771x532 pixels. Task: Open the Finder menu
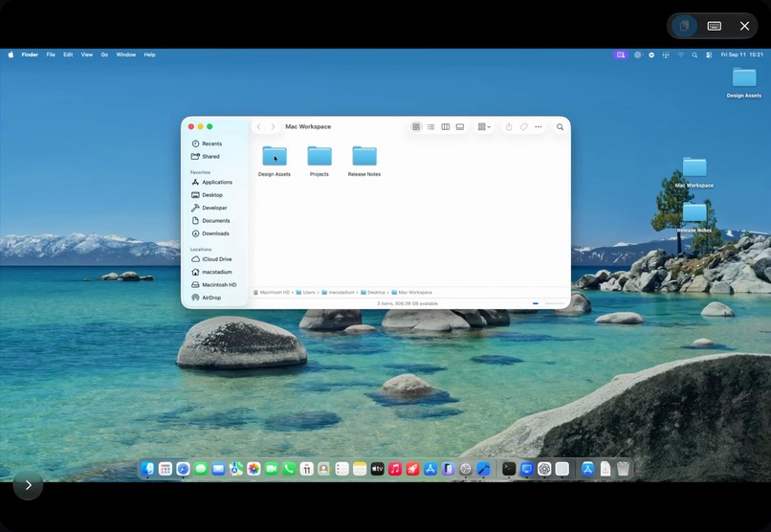point(30,55)
